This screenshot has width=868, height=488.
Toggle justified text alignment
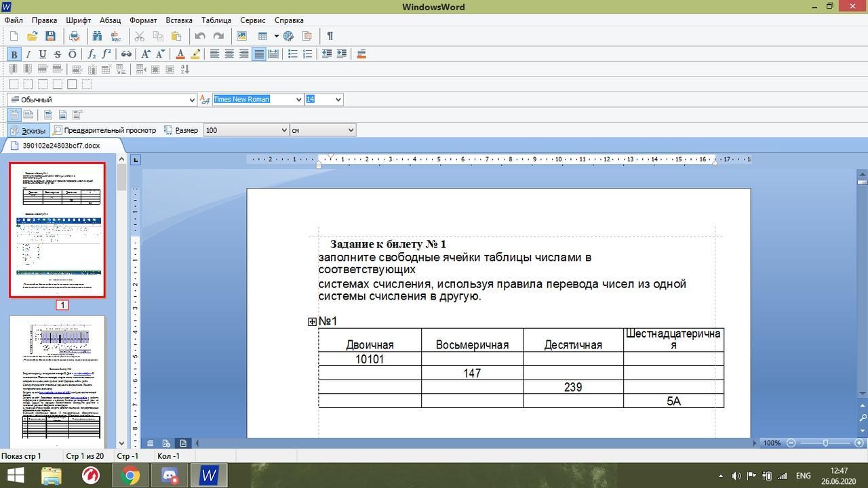pyautogui.click(x=258, y=54)
